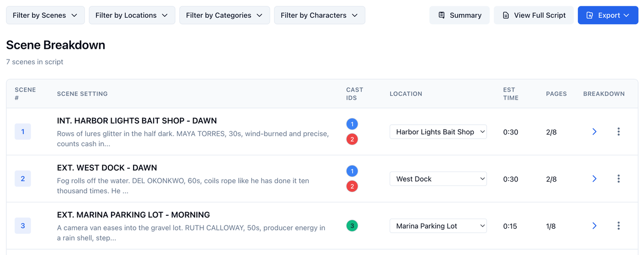Click cast ID 1 badge in West Dock row
This screenshot has width=644, height=255.
pyautogui.click(x=352, y=171)
